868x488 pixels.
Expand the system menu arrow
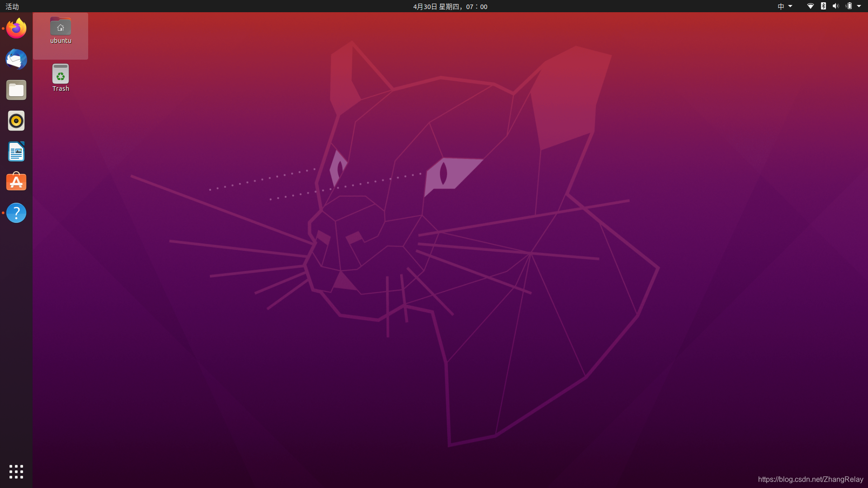click(x=859, y=6)
